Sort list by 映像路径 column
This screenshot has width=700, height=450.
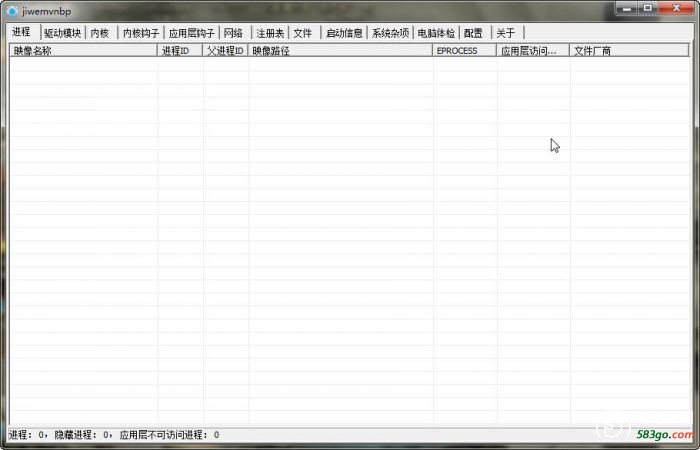click(x=340, y=50)
